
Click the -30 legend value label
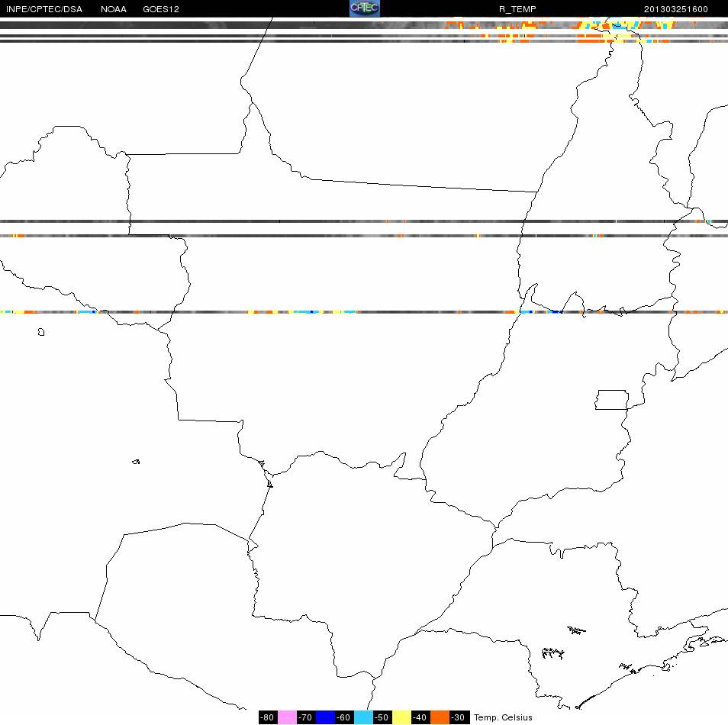459,717
